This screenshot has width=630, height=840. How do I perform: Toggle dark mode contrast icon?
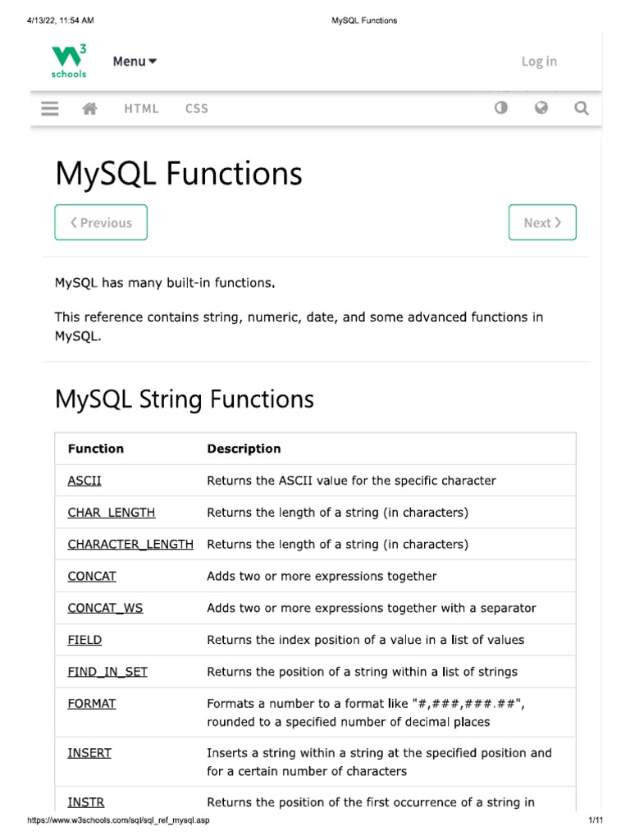[x=501, y=107]
